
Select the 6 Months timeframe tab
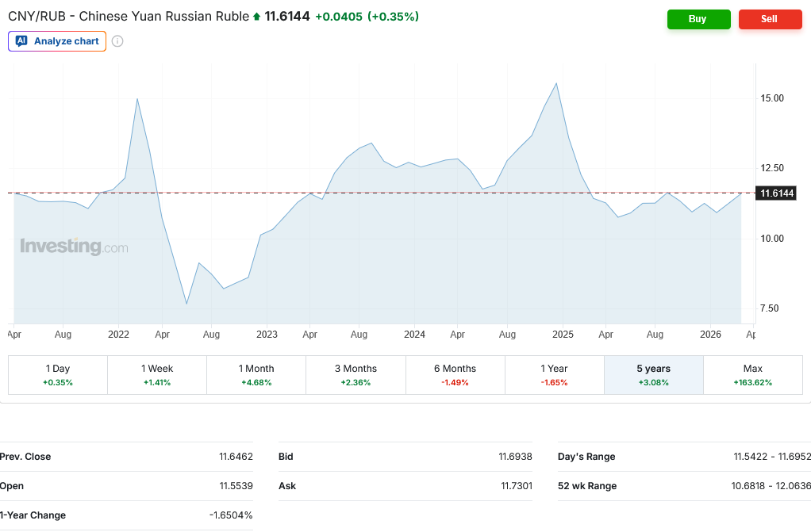coord(455,375)
